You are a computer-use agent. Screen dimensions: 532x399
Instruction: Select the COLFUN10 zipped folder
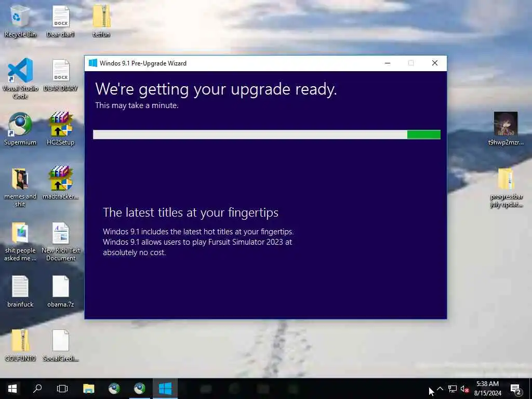click(20, 345)
